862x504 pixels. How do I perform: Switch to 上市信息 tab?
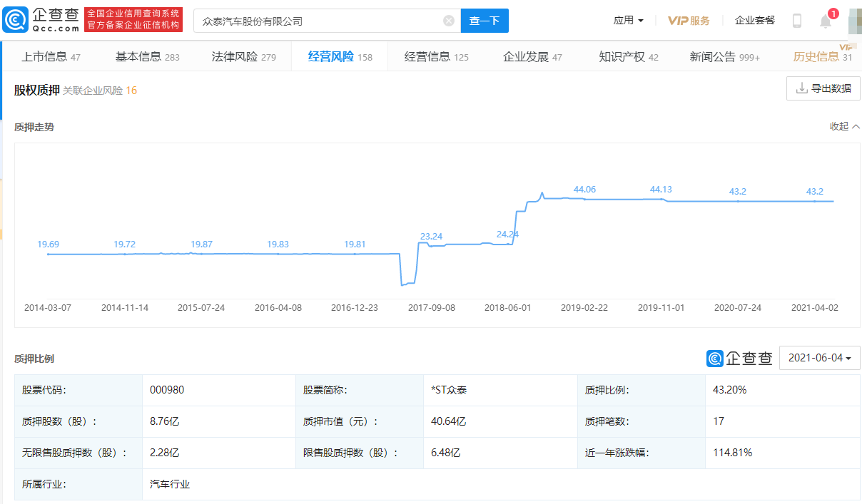pyautogui.click(x=51, y=57)
